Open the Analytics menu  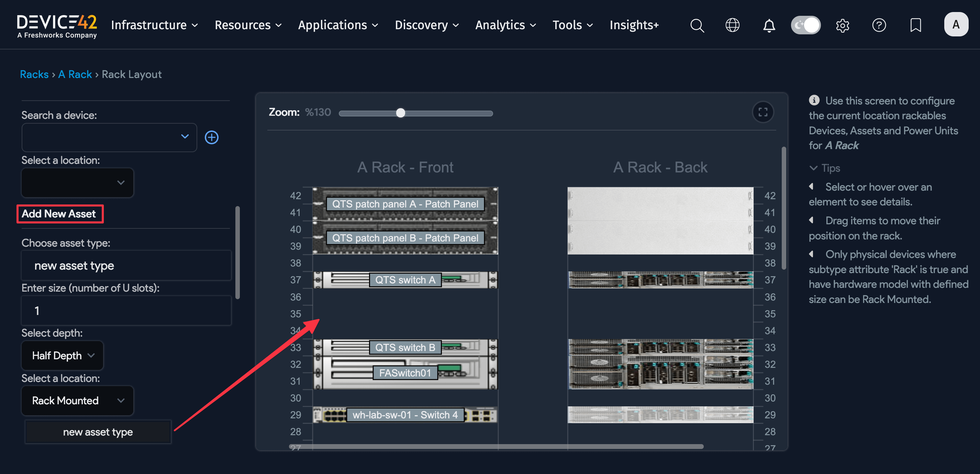(x=505, y=25)
